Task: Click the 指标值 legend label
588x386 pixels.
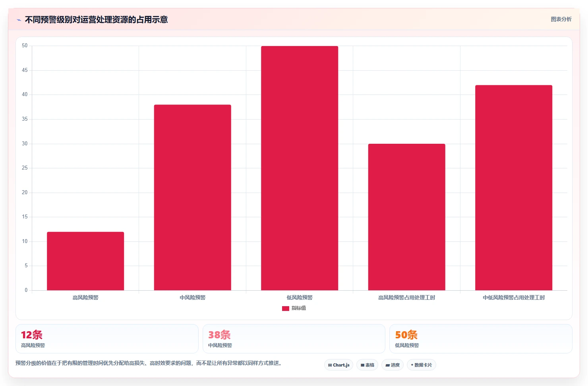Action: coord(299,308)
